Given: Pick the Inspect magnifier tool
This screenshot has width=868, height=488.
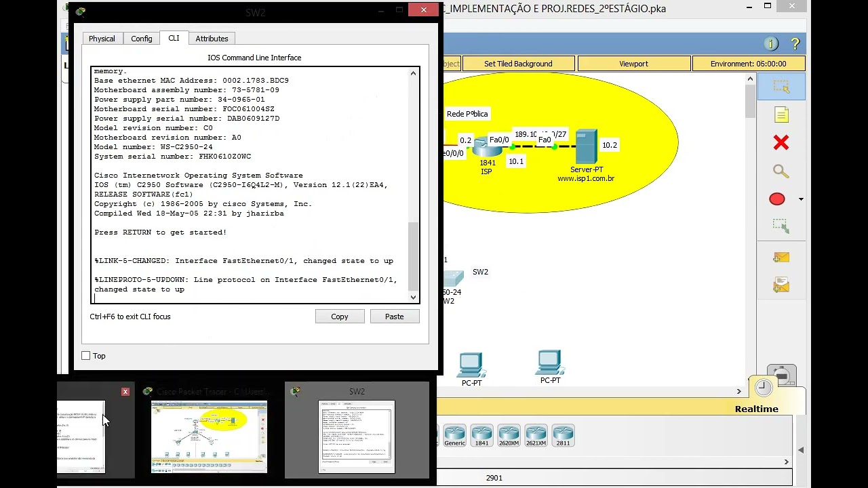Looking at the screenshot, I should click(x=781, y=171).
